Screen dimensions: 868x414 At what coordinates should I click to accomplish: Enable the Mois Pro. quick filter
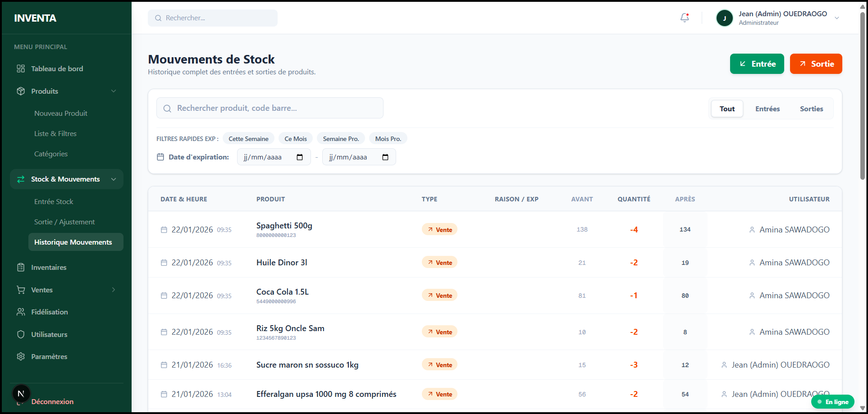tap(388, 139)
